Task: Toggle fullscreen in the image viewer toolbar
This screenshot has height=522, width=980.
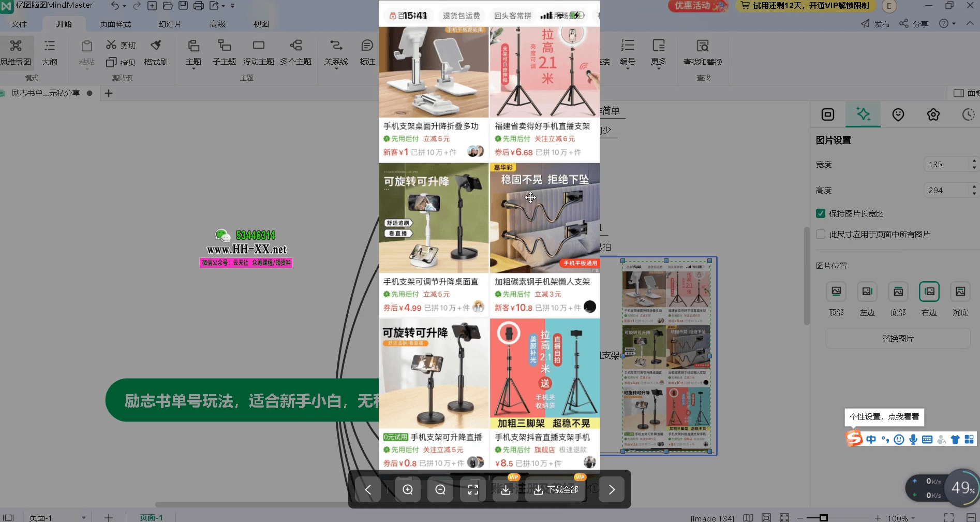Action: [x=473, y=489]
